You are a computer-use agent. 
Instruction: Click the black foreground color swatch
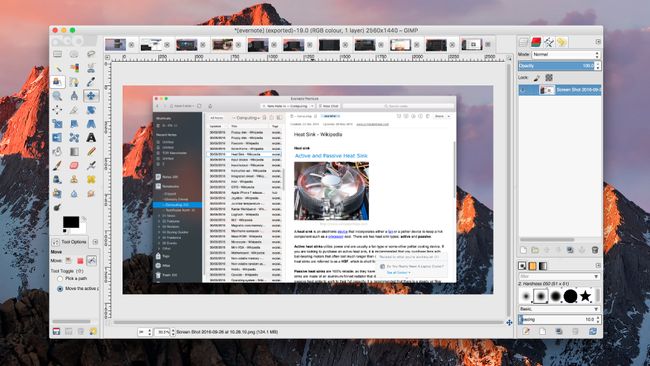click(x=71, y=222)
